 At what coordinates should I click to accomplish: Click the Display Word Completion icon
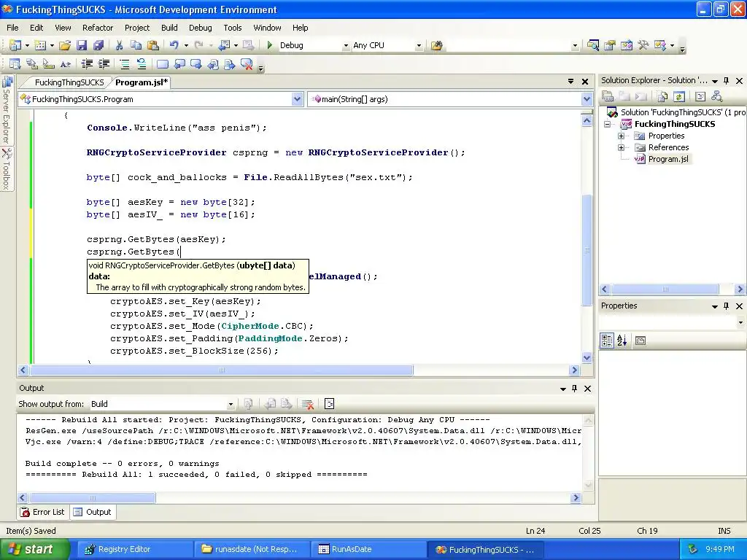[x=65, y=64]
